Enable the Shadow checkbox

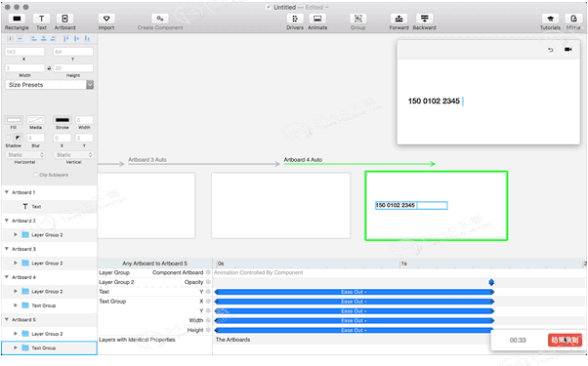(8, 138)
